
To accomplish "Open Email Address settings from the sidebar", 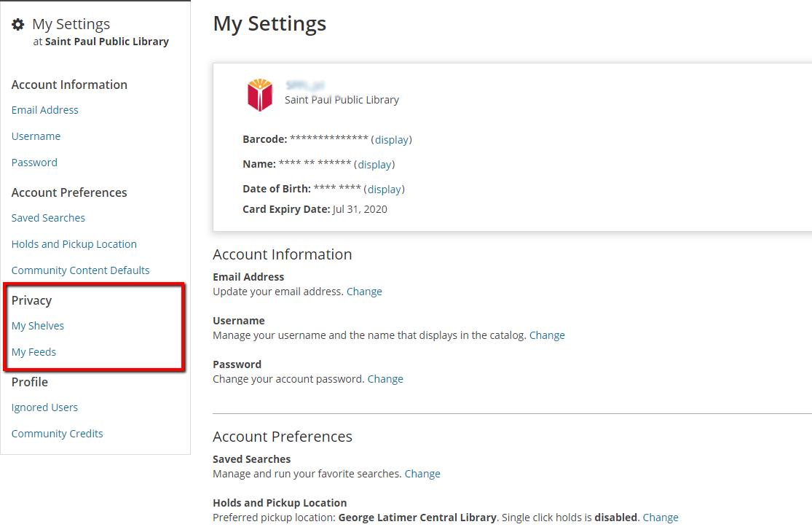I will [44, 109].
